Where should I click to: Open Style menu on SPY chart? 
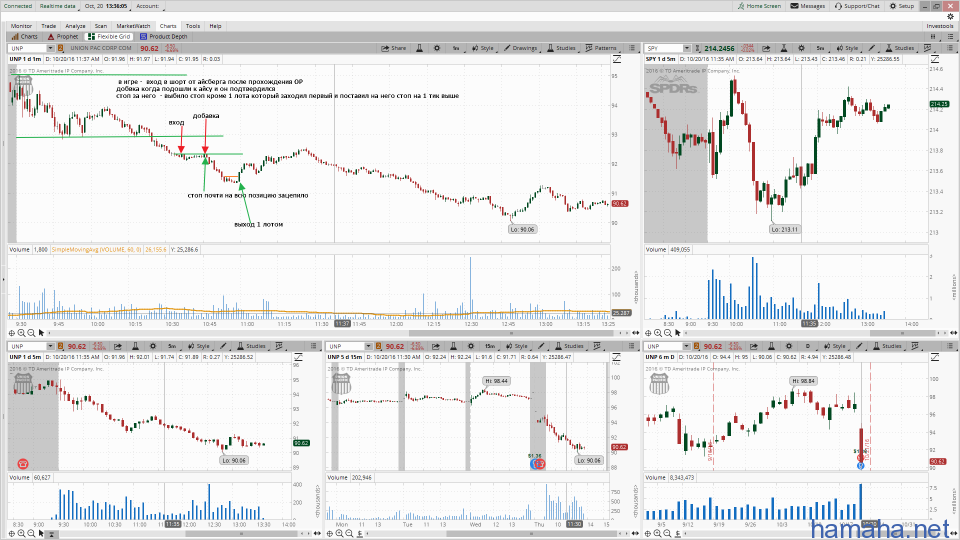tap(847, 48)
